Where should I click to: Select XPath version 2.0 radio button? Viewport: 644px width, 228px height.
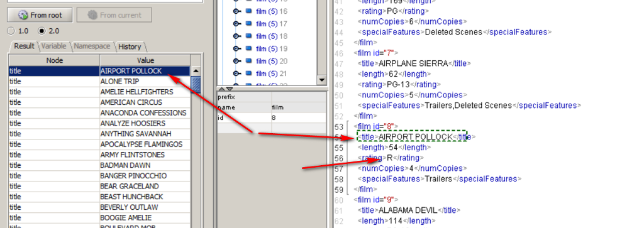(x=42, y=31)
